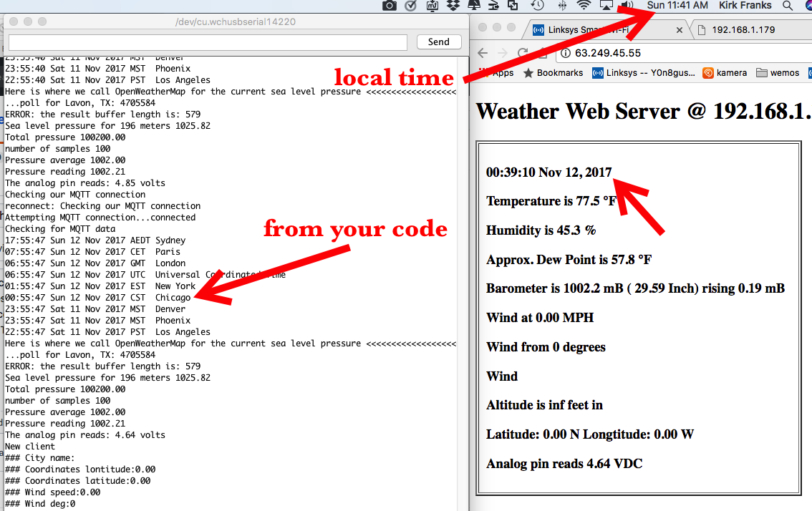Click the 00:39:10 Nov 12, 2017 timestamp

(x=549, y=172)
